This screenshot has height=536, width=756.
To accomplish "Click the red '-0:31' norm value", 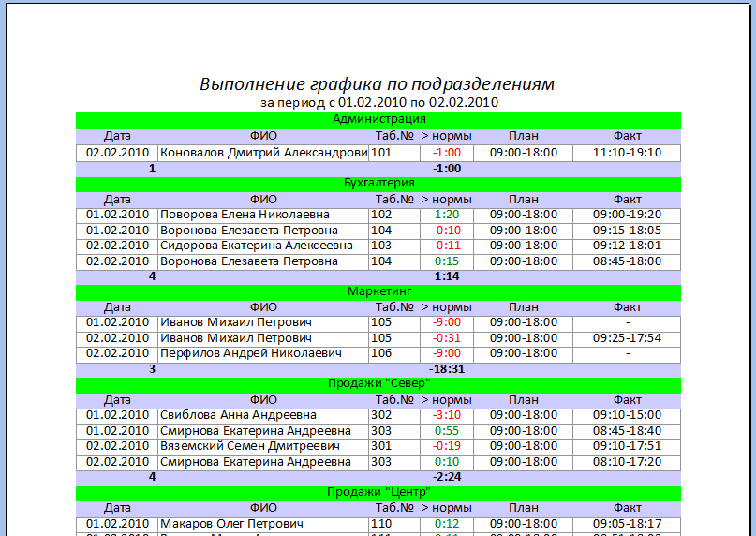I will coord(447,338).
